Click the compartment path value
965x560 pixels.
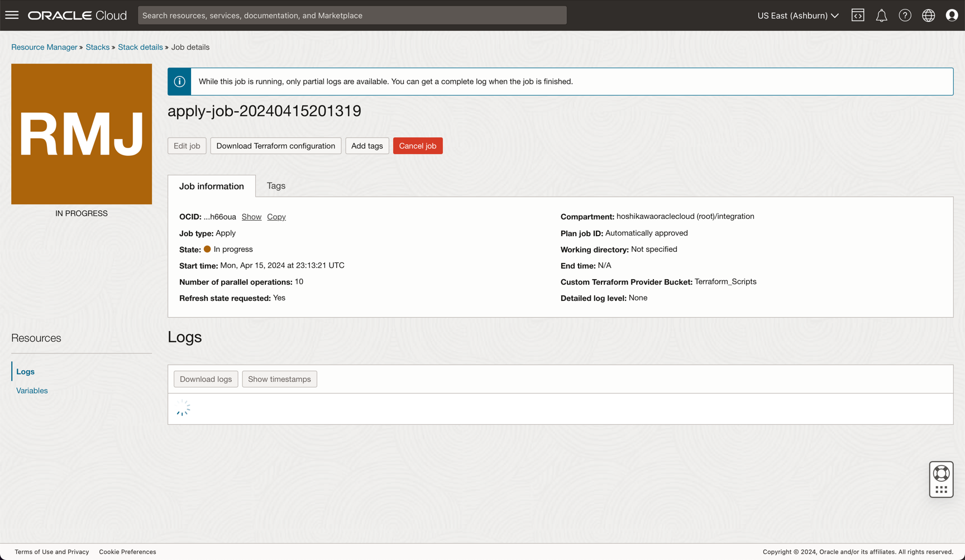tap(685, 216)
